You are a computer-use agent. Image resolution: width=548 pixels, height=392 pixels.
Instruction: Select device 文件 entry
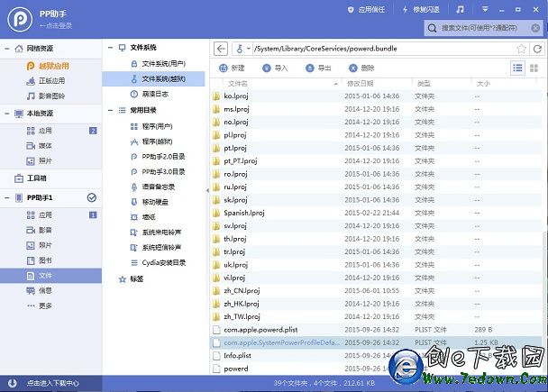coord(51,276)
